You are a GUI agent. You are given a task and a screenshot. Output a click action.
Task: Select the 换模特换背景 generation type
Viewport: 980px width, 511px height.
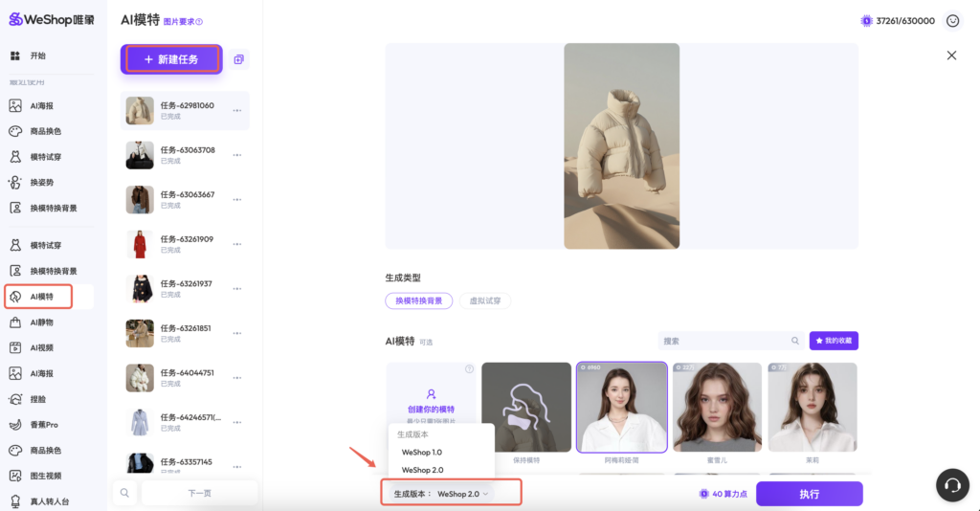(418, 300)
